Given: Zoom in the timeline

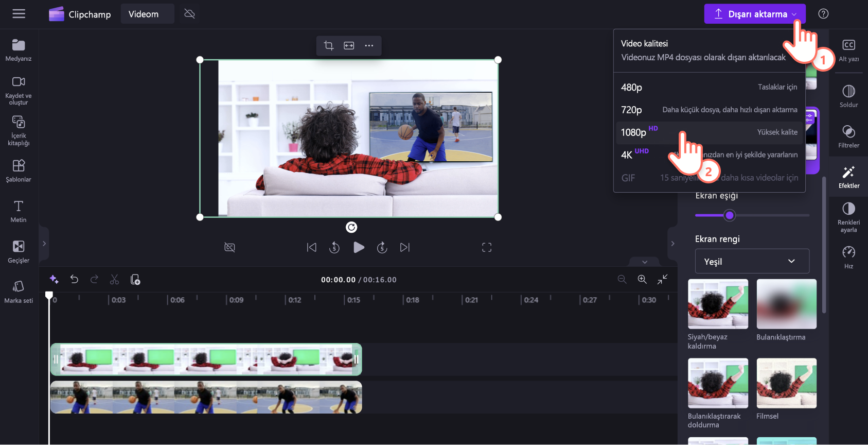Looking at the screenshot, I should [642, 279].
